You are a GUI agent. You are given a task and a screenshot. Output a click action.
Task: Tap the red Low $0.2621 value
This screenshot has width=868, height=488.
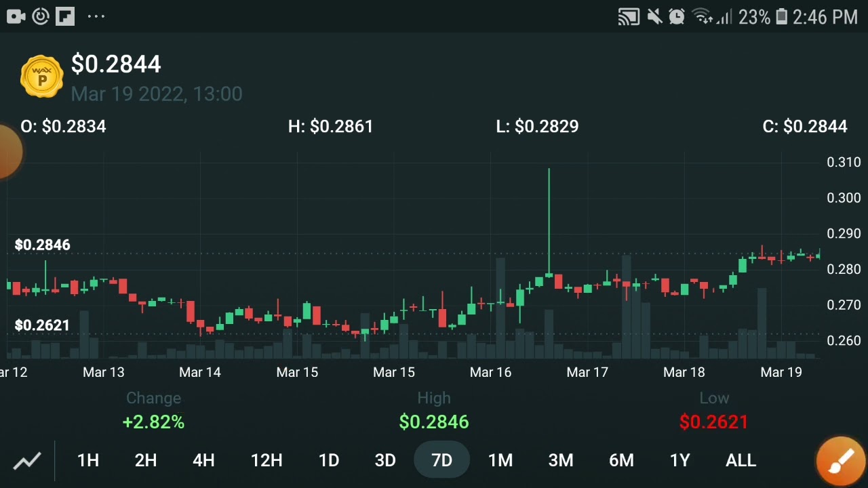click(x=713, y=422)
